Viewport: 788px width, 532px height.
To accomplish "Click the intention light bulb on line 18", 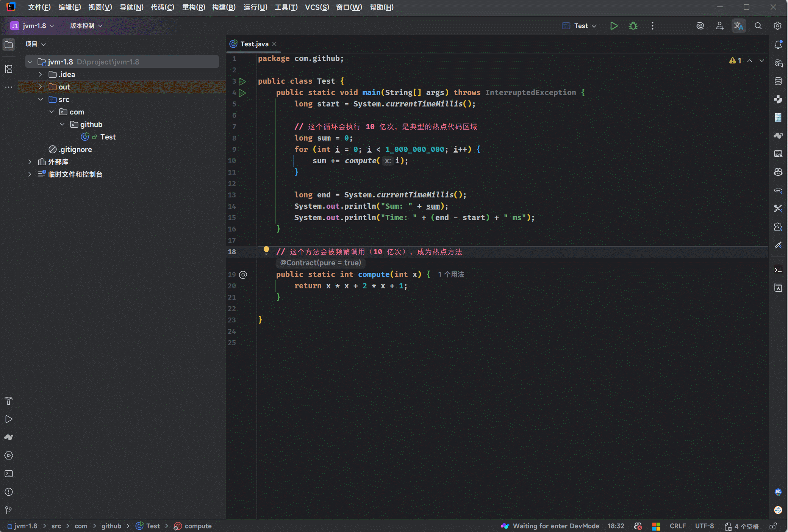I will click(x=266, y=250).
